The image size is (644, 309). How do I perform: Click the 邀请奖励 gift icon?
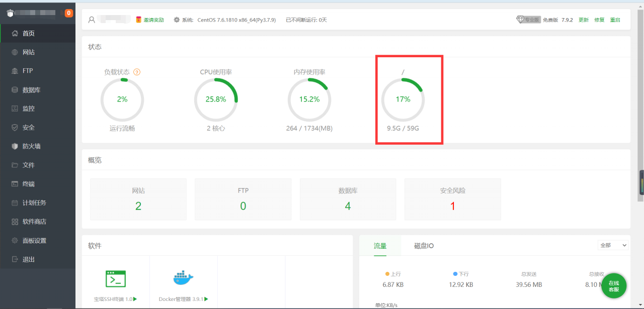pyautogui.click(x=139, y=20)
